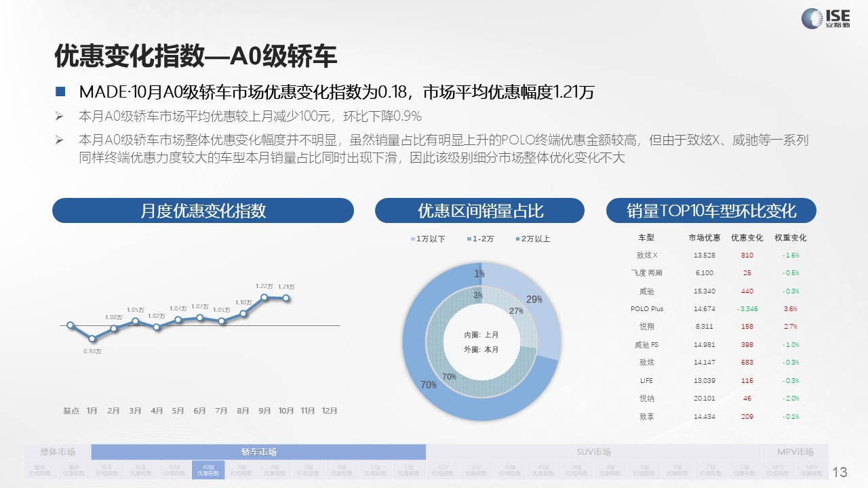Select the 基点 axis label
This screenshot has height=488, width=868.
(x=71, y=410)
